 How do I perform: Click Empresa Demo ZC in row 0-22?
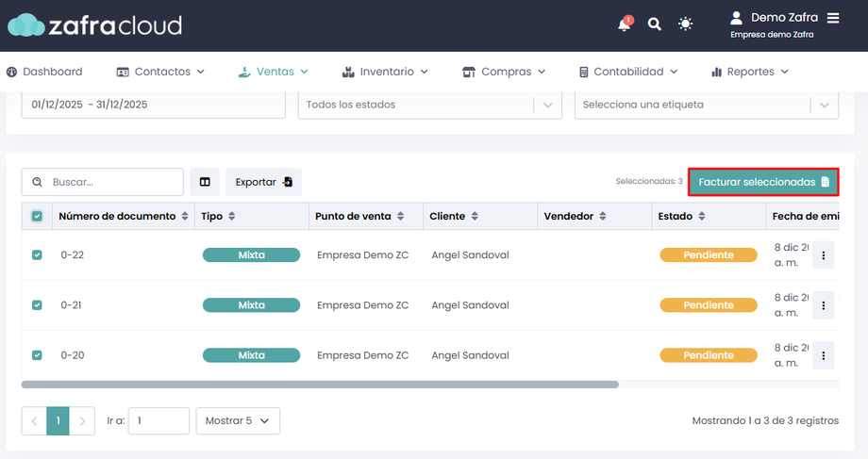click(362, 254)
